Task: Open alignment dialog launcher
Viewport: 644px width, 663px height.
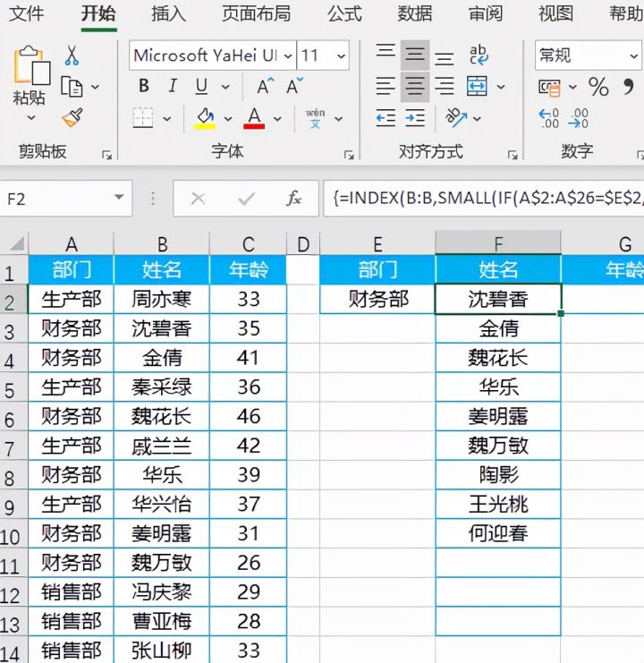Action: 513,155
